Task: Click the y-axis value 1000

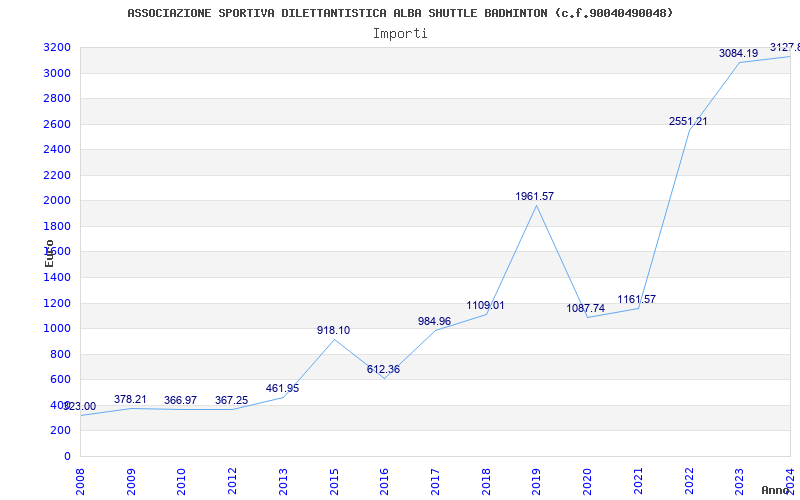Action: (57, 329)
